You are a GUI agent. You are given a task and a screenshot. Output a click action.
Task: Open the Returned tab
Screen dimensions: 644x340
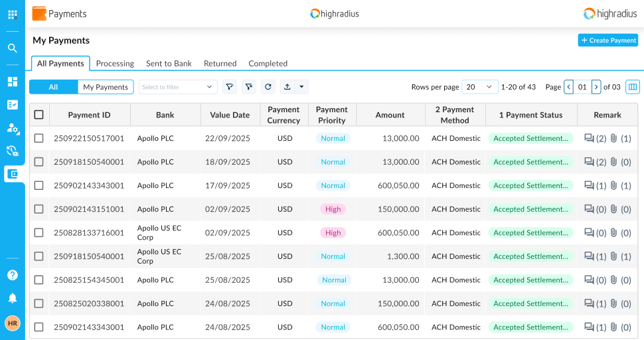click(220, 64)
